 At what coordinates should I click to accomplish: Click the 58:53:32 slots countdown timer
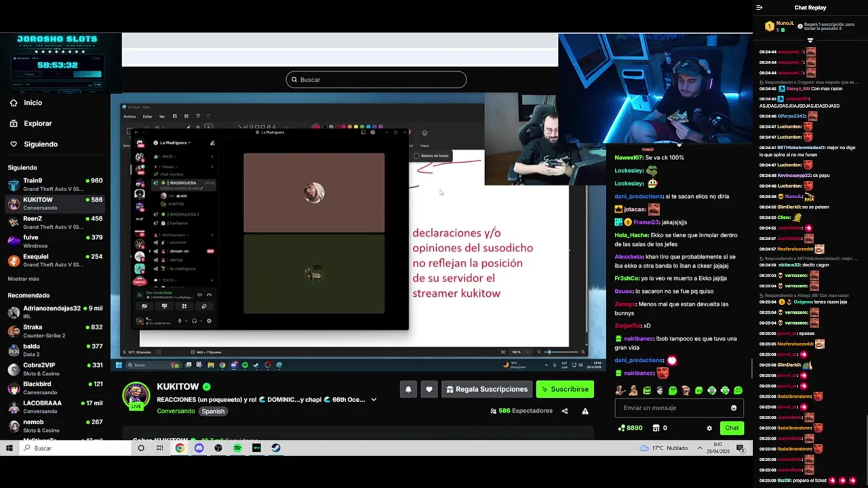[x=58, y=65]
